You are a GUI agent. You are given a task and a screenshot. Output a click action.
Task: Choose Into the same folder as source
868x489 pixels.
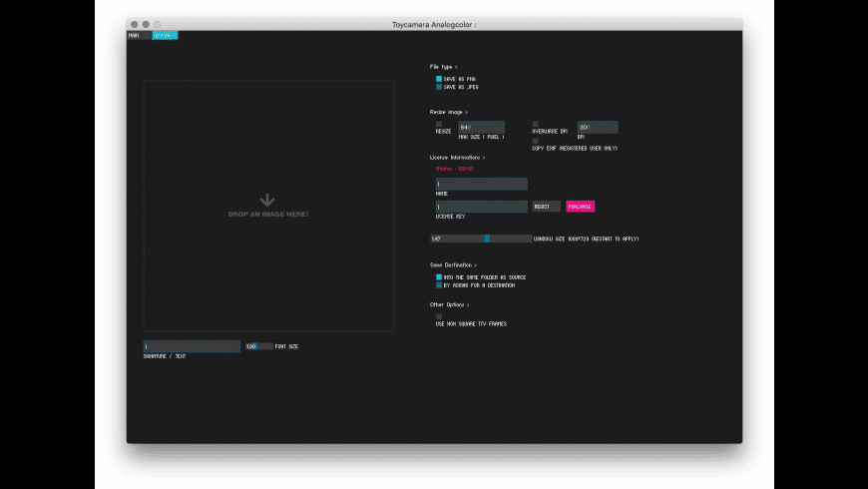coord(439,277)
